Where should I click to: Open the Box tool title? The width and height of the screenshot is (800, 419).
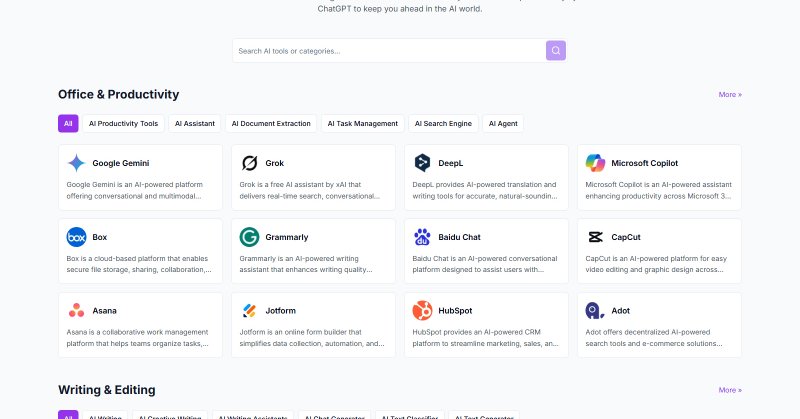coord(99,237)
